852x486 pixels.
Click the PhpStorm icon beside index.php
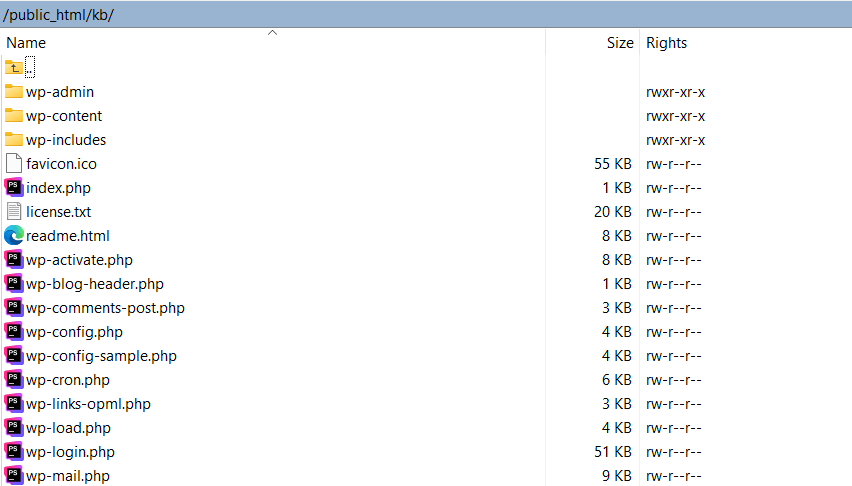pyautogui.click(x=13, y=188)
